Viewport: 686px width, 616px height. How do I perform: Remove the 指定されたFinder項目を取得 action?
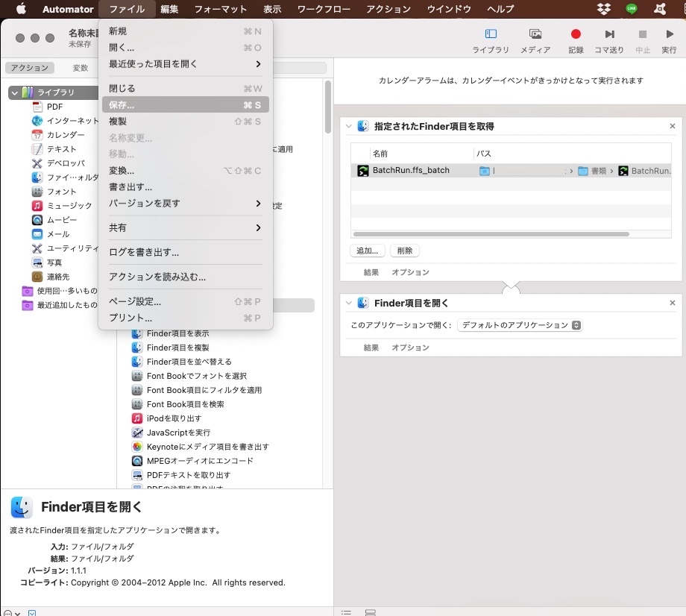click(673, 126)
